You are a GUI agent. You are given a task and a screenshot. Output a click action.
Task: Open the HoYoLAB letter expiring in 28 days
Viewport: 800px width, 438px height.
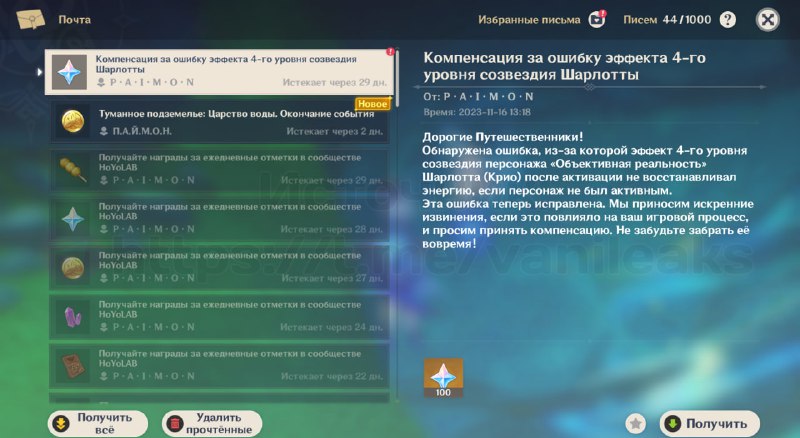tap(219, 218)
